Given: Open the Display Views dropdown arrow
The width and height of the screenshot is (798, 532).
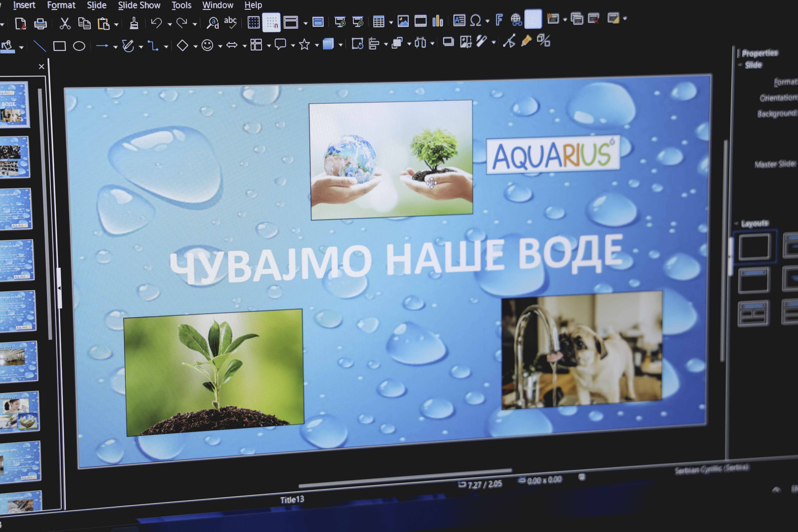Looking at the screenshot, I should pyautogui.click(x=305, y=23).
